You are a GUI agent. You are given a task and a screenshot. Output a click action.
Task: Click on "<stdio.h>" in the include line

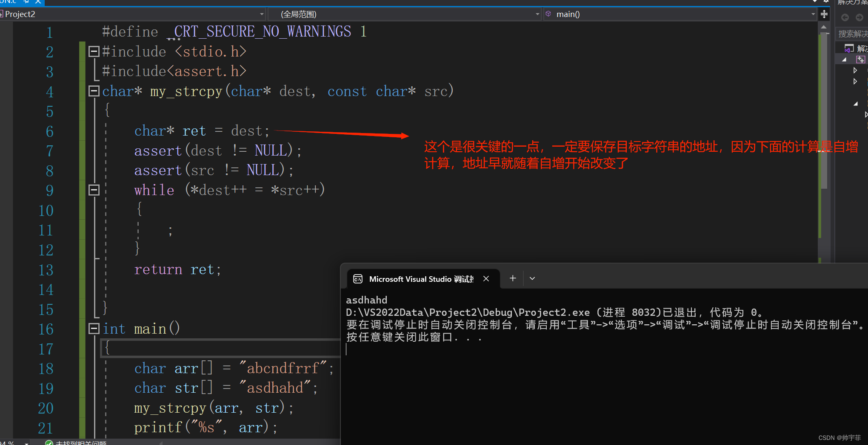coord(211,51)
